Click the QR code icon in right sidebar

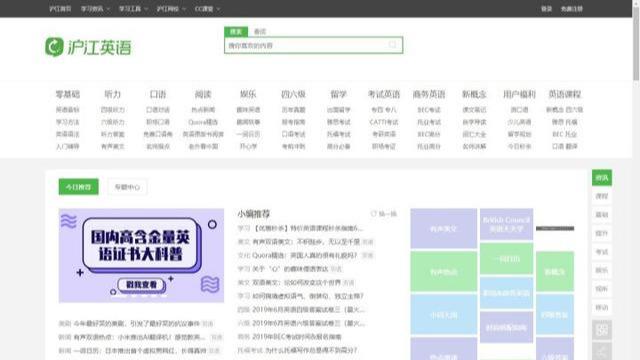pos(602,330)
